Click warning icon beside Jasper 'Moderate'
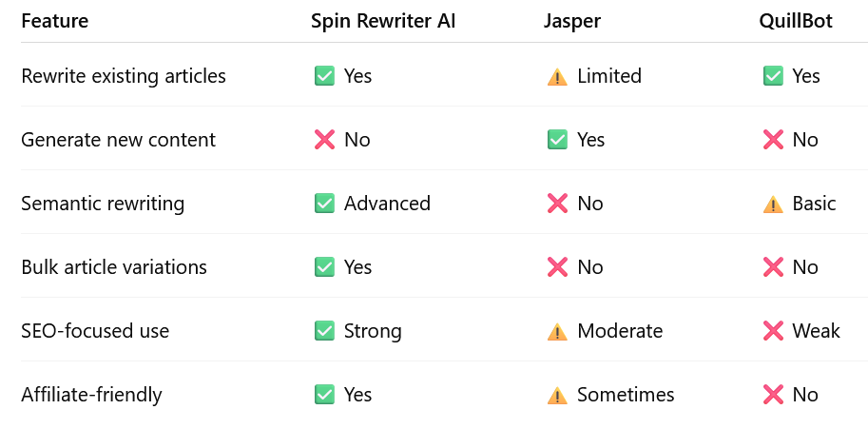Viewport: 868px width, 429px height. point(557,332)
